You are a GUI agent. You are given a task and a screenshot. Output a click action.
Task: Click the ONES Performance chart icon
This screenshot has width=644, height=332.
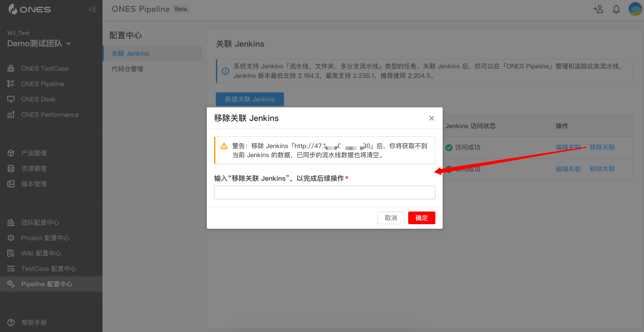tap(11, 115)
